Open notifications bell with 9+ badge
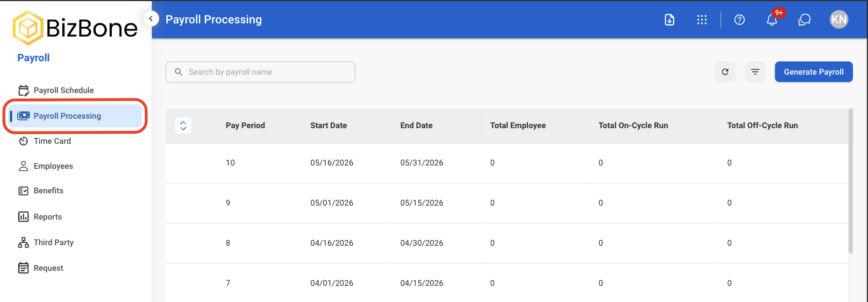 (772, 20)
